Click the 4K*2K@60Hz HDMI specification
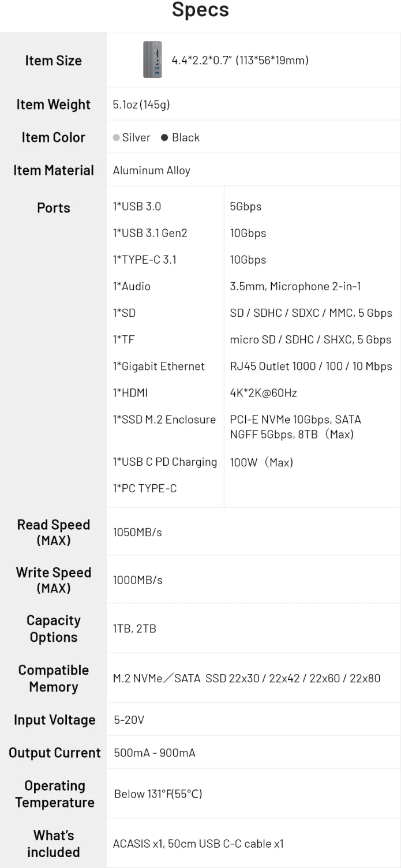This screenshot has width=401, height=868. [263, 392]
